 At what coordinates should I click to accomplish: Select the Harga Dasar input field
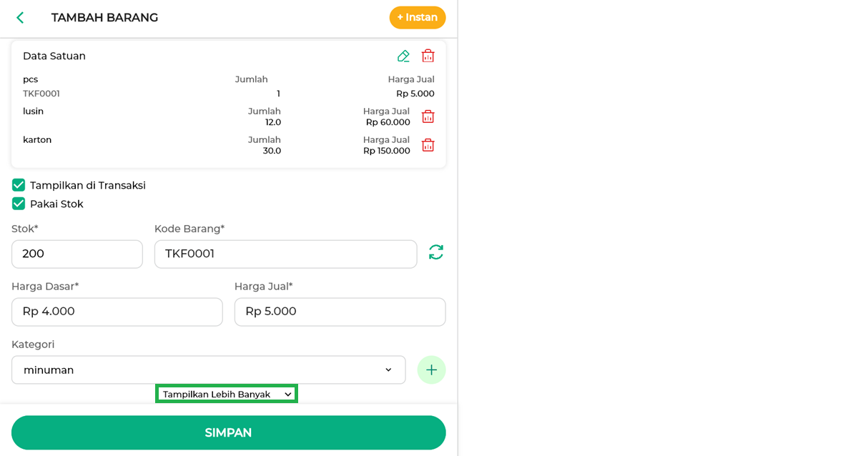[117, 312]
